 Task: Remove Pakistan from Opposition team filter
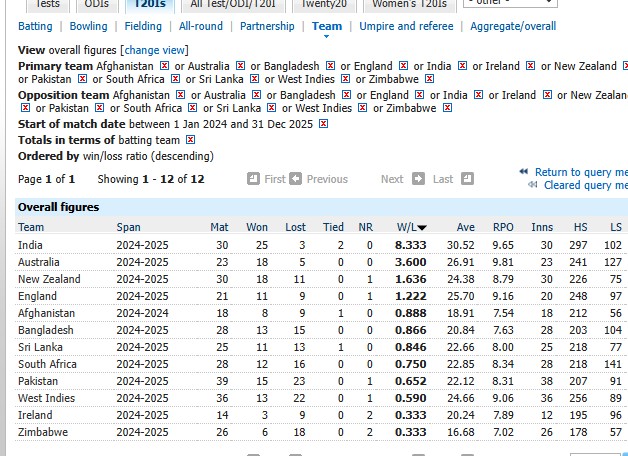coord(99,108)
